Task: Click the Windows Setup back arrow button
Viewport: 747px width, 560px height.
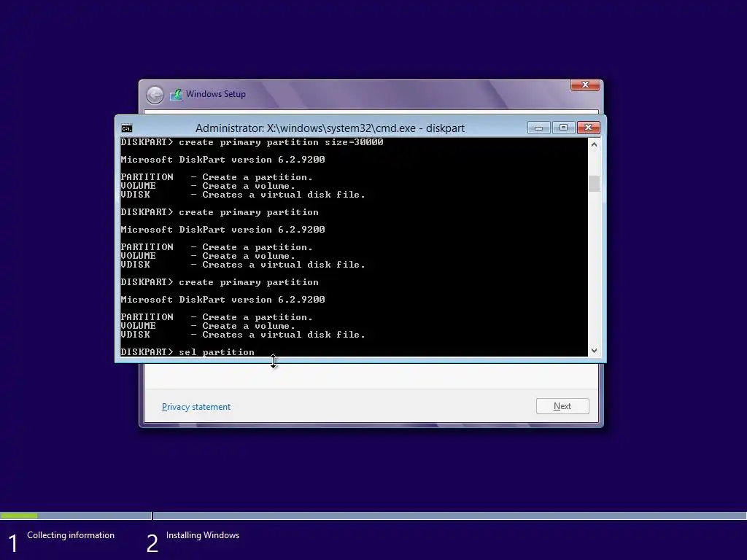Action: pyautogui.click(x=155, y=95)
